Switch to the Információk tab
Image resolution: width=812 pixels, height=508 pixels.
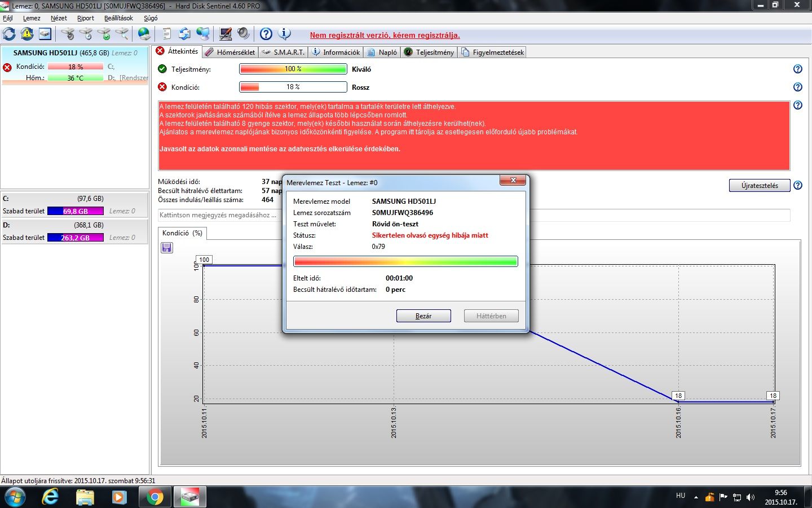tap(336, 52)
